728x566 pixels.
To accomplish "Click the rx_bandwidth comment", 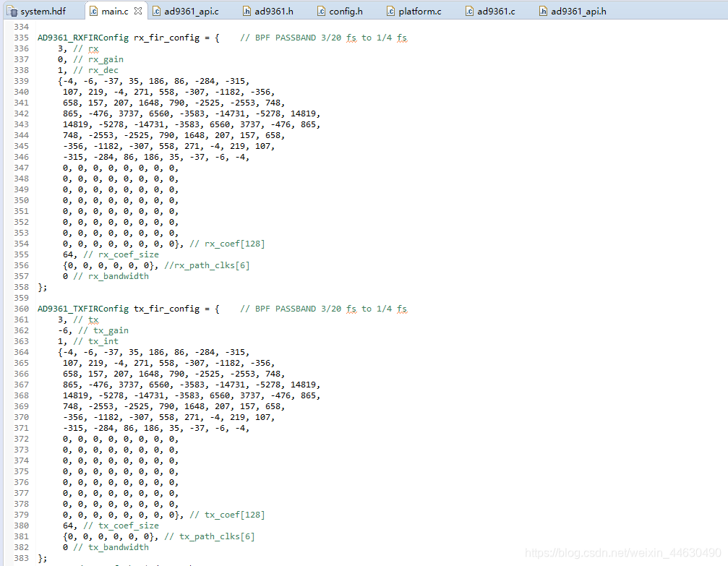I will (x=111, y=276).
